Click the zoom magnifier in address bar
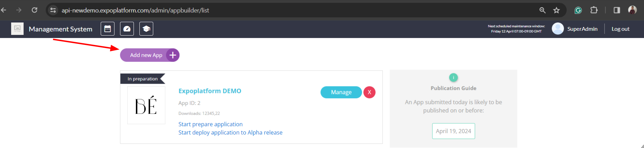 click(542, 10)
